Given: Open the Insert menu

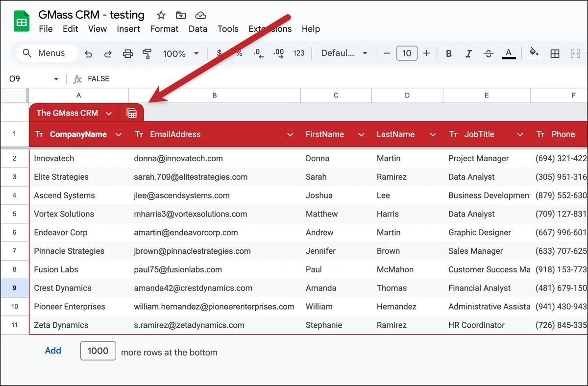Looking at the screenshot, I should coord(128,29).
